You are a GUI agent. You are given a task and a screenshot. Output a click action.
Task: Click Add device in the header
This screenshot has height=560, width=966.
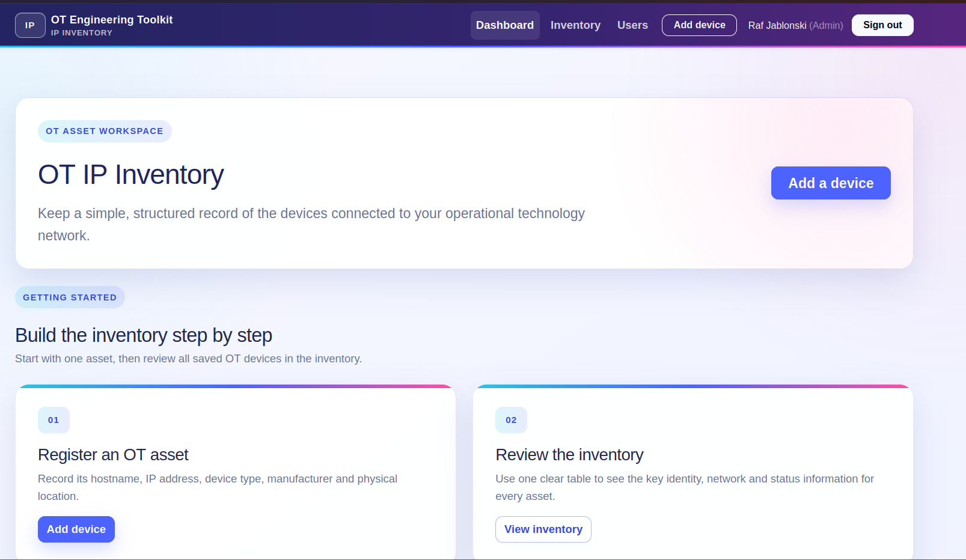[x=699, y=25]
